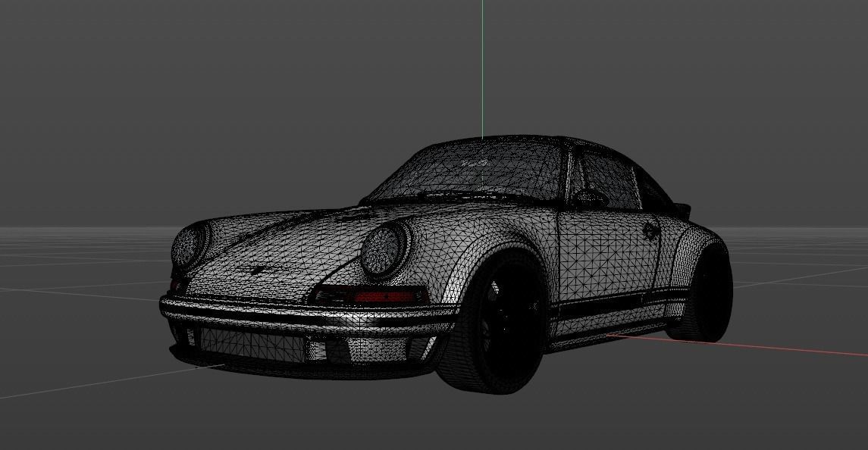Click the green vertical axis line
The image size is (868, 450).
point(482,69)
